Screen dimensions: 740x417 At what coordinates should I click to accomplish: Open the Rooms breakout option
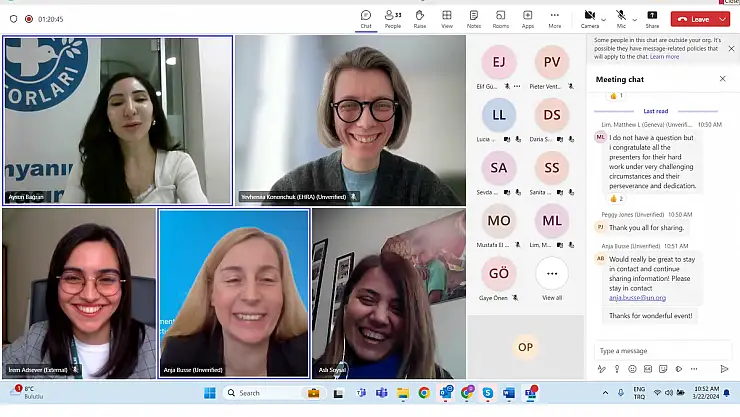coord(500,18)
